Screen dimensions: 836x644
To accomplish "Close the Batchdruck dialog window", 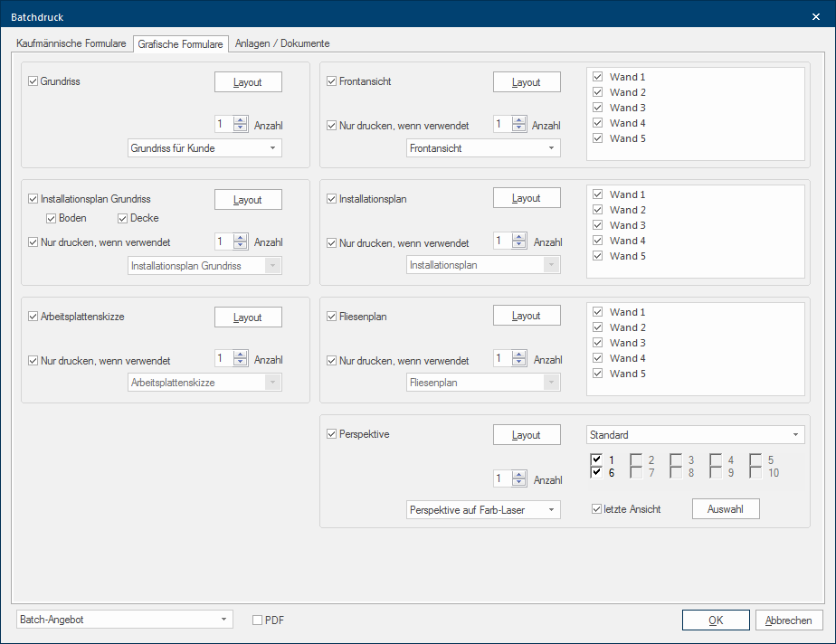I will tap(815, 16).
